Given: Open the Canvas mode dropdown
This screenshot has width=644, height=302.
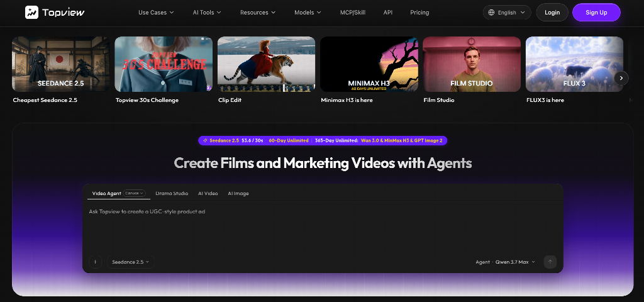Looking at the screenshot, I should [135, 193].
